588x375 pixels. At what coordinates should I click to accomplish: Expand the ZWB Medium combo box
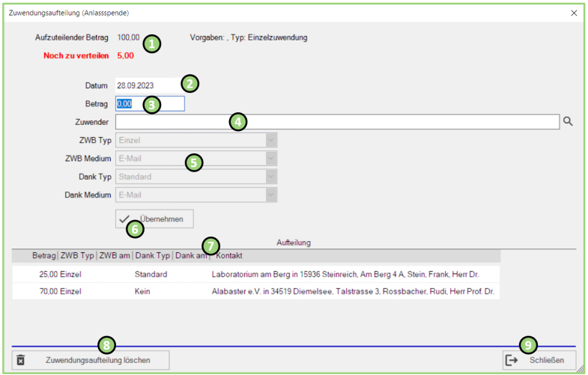pos(271,158)
